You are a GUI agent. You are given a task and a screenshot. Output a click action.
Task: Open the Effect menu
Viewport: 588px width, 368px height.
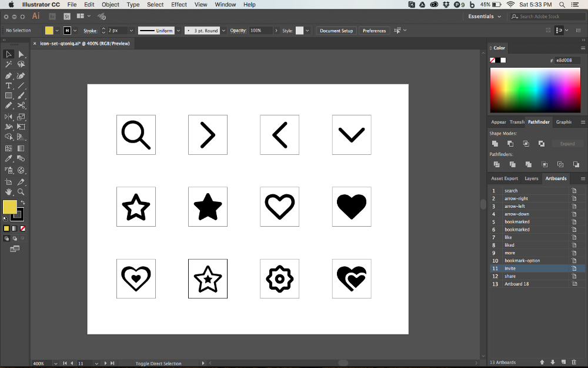click(x=179, y=4)
